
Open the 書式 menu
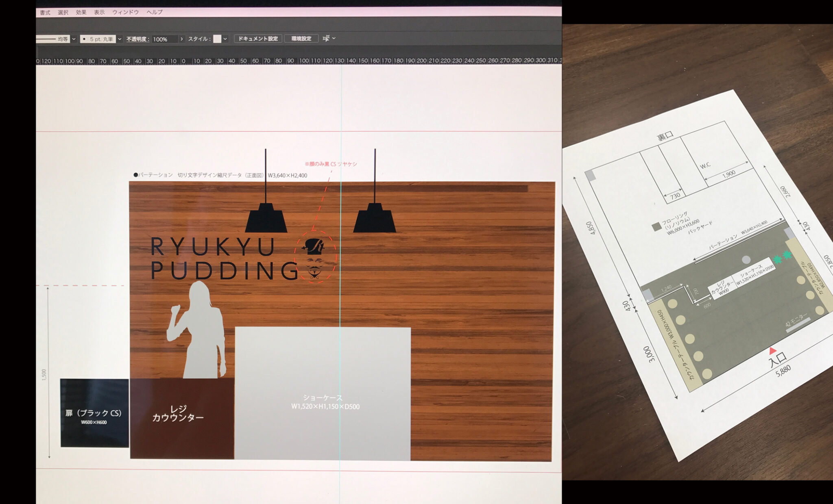tap(45, 12)
